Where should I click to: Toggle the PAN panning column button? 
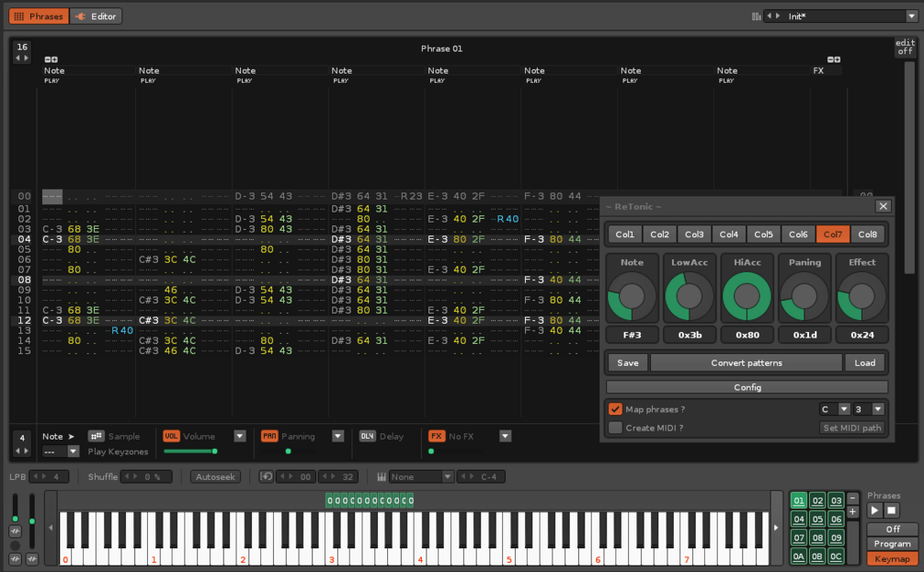pyautogui.click(x=269, y=437)
